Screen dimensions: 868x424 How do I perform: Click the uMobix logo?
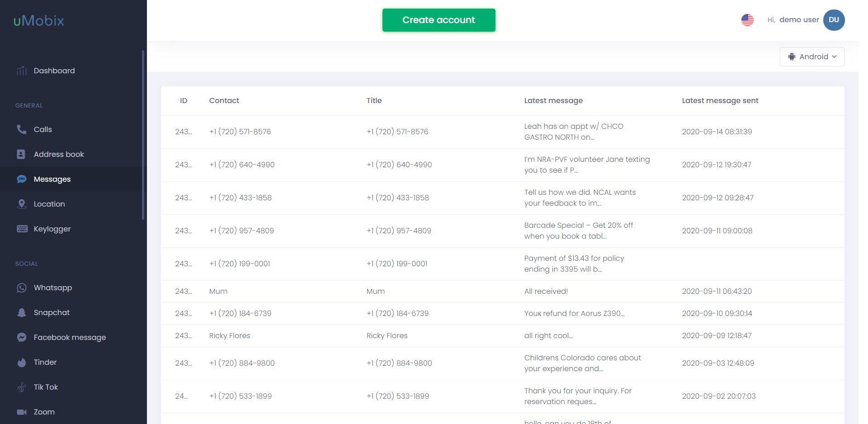click(39, 20)
